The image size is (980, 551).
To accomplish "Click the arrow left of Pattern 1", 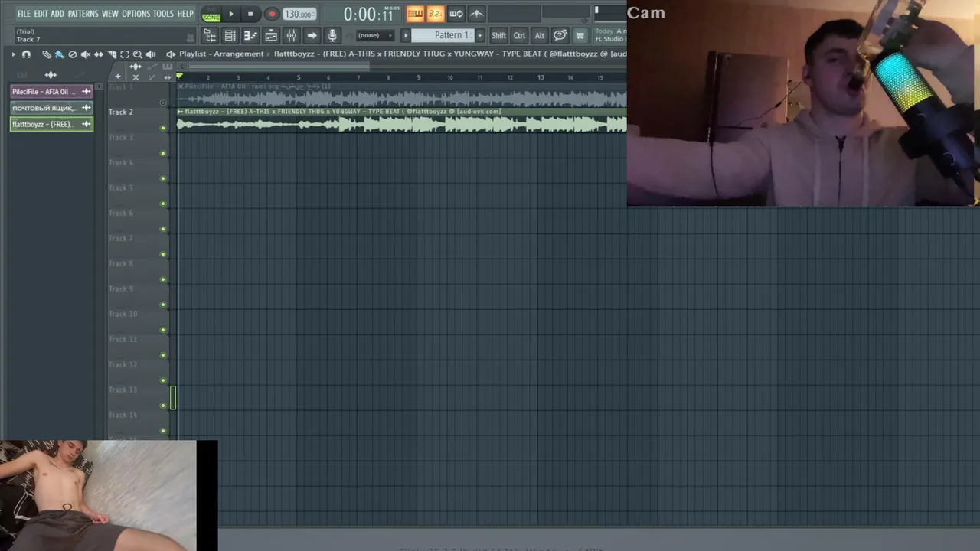I will [x=406, y=35].
